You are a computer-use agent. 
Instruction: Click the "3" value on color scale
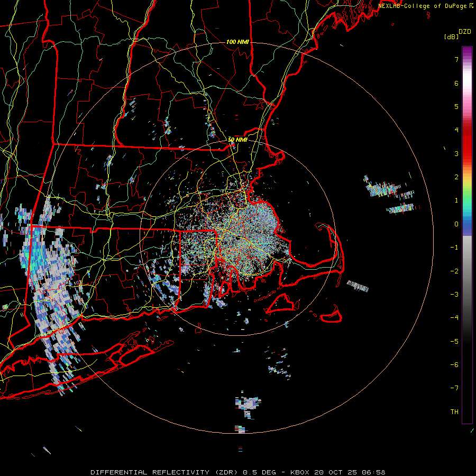456,153
